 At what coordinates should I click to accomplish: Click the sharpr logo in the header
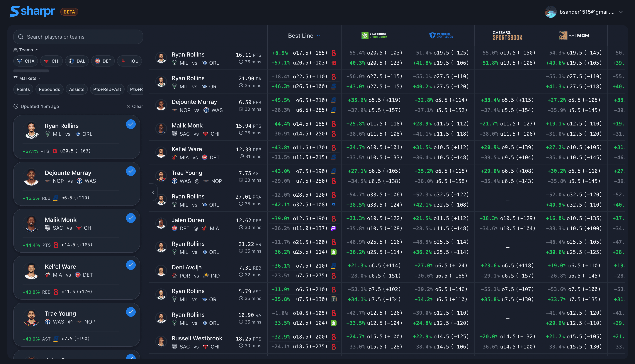(x=32, y=11)
